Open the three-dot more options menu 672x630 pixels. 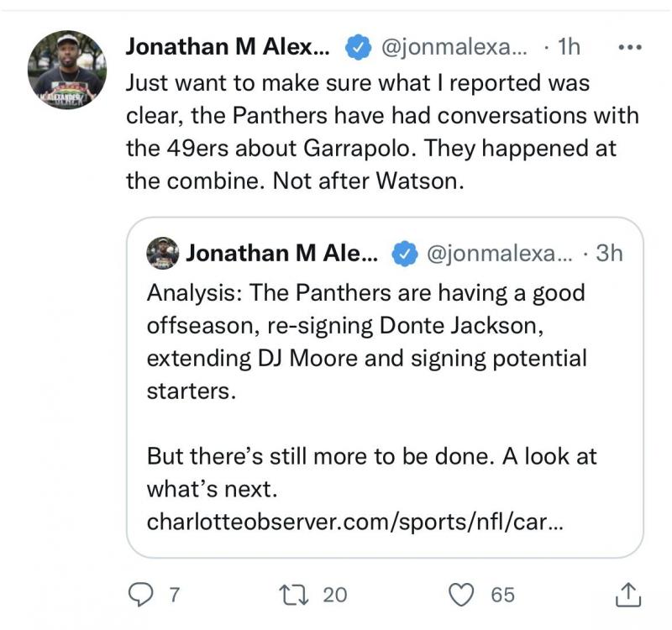click(x=628, y=47)
